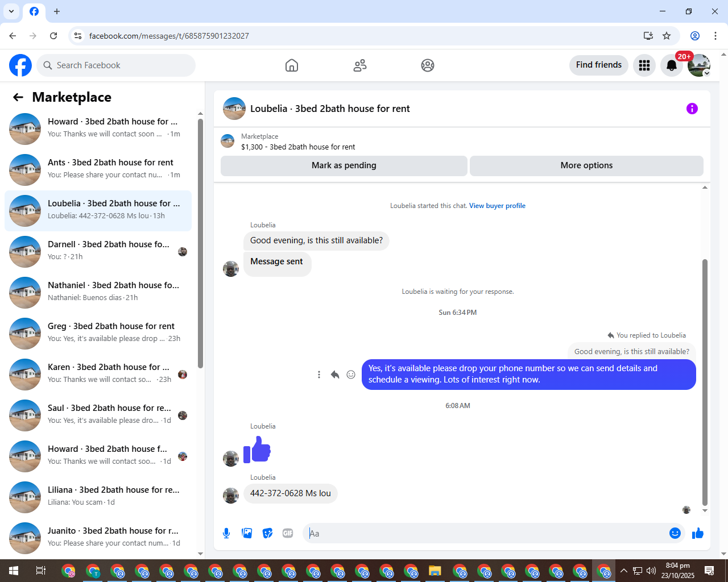The image size is (728, 582).
Task: Click the Search Facebook field
Action: pos(117,65)
